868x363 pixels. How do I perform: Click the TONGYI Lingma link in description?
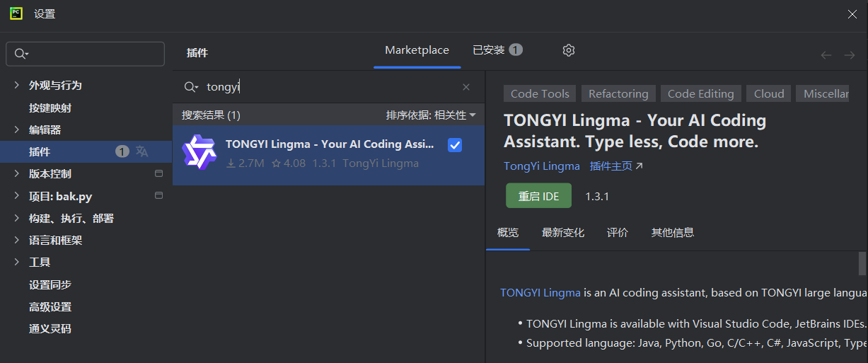click(540, 292)
